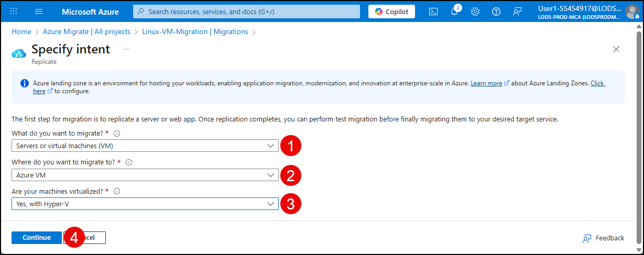Click the Feedback link at the bottom right
This screenshot has height=255, width=644.
pyautogui.click(x=604, y=238)
